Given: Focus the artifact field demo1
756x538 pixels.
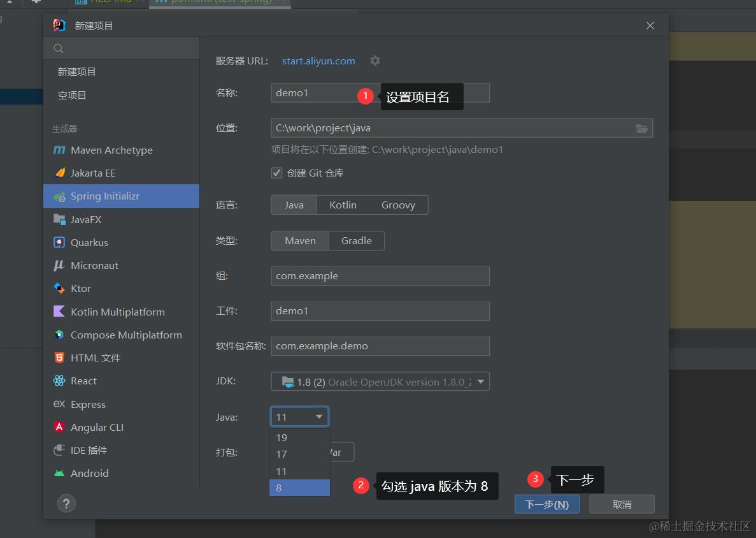Looking at the screenshot, I should [380, 311].
